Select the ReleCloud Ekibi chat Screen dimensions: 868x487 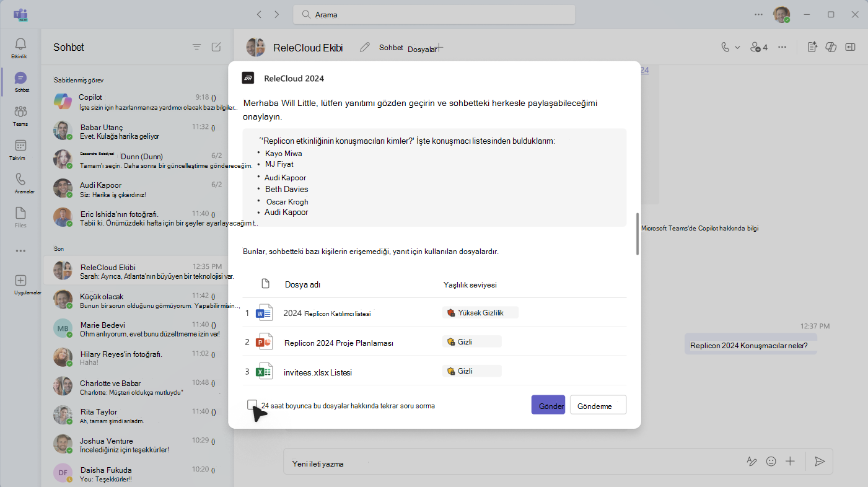(x=138, y=271)
